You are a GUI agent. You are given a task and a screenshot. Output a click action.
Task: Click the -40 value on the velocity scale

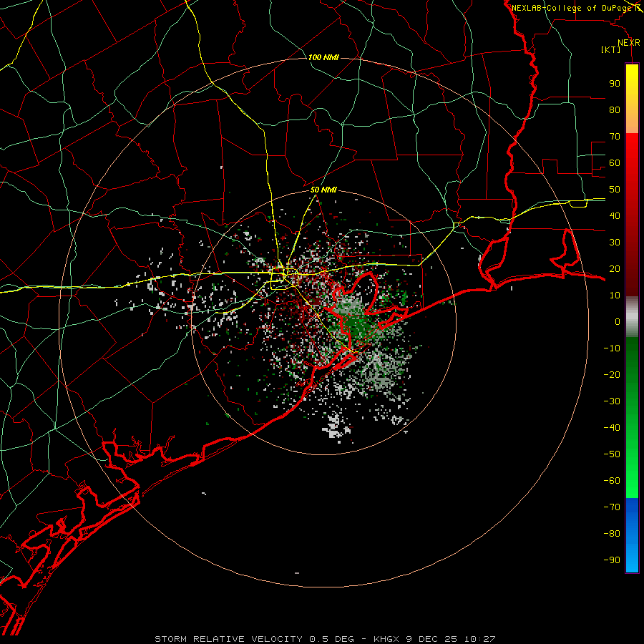click(612, 428)
